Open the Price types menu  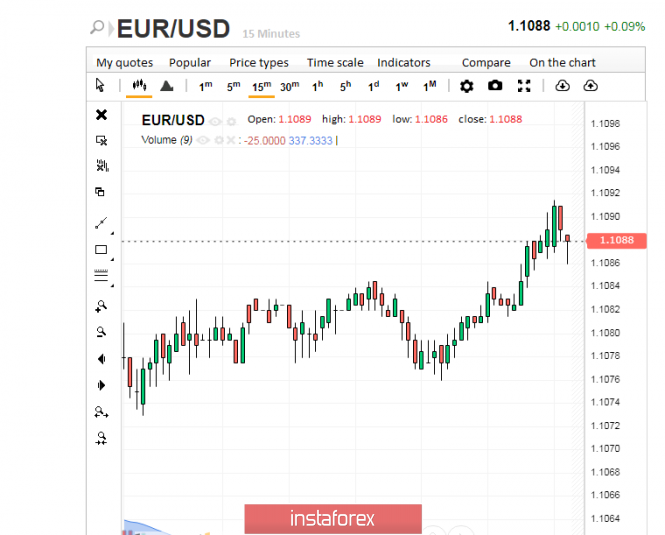[x=259, y=63]
